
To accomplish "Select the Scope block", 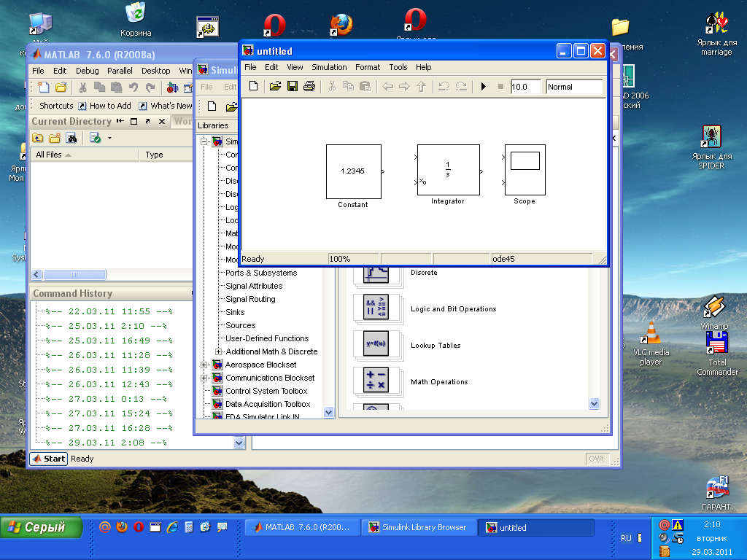I will (525, 170).
